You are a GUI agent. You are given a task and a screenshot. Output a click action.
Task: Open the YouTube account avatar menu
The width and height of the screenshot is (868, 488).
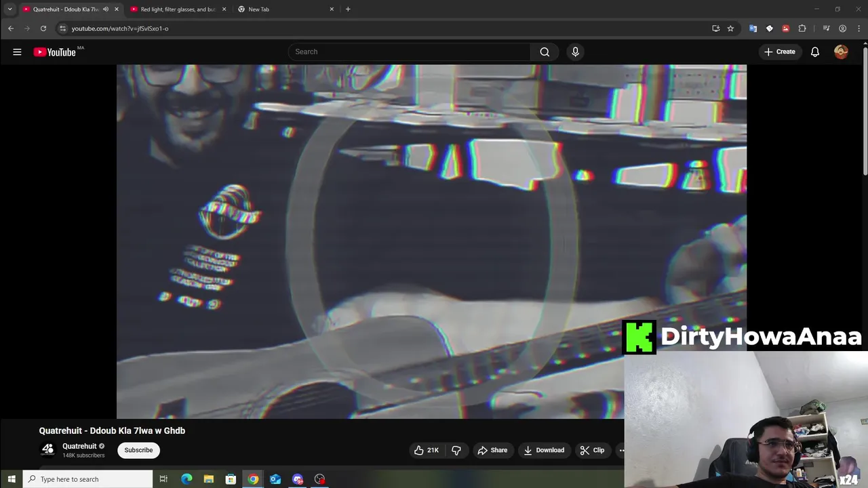pyautogui.click(x=841, y=52)
